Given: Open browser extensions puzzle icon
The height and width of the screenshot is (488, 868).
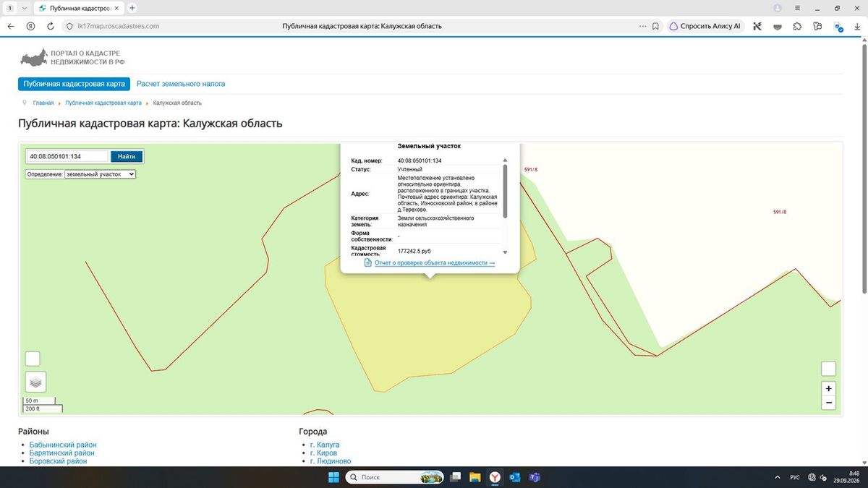Looking at the screenshot, I should click(797, 26).
